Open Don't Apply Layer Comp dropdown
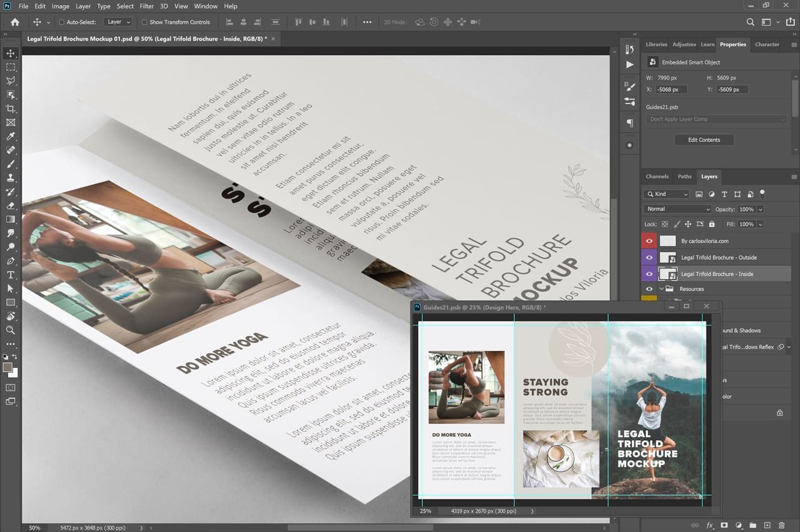Viewport: 800px width, 532px height. [717, 119]
